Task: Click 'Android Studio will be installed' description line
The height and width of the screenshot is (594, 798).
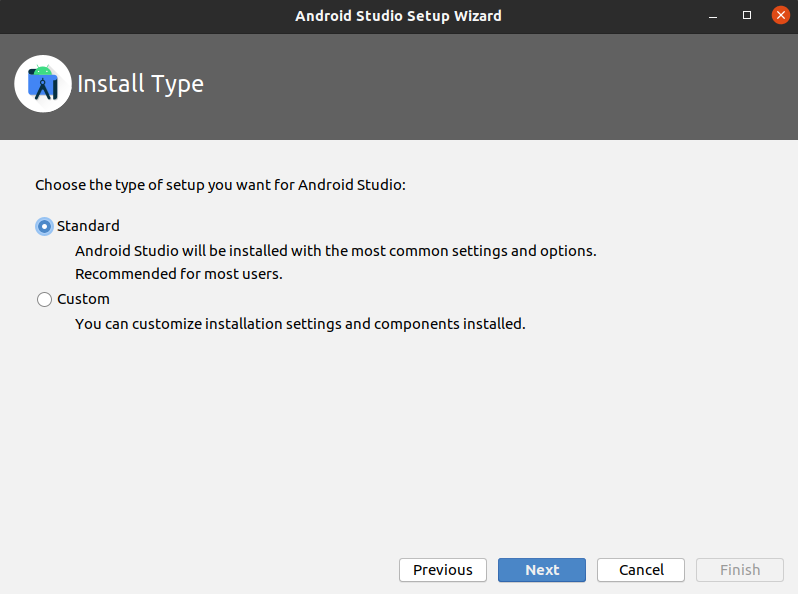Action: (336, 251)
